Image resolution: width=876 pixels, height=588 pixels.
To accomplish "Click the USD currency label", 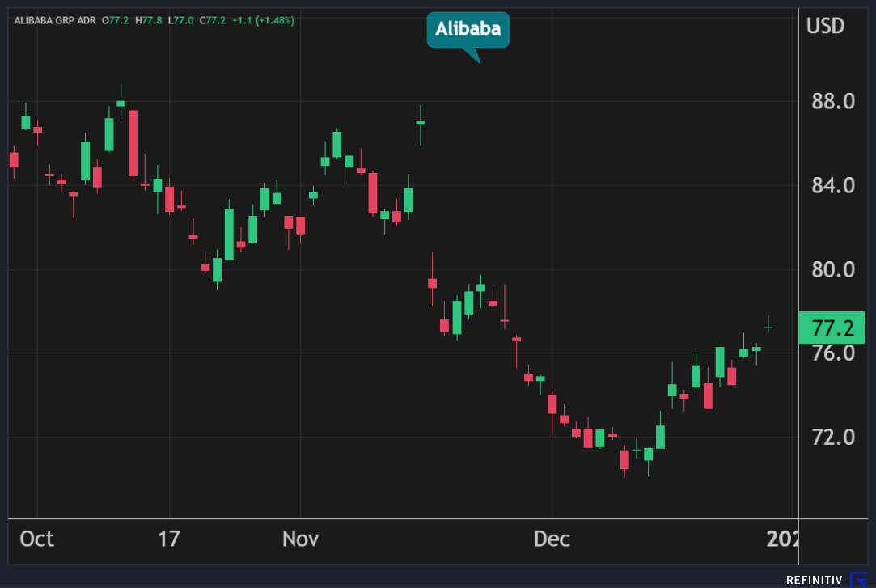I will (825, 26).
